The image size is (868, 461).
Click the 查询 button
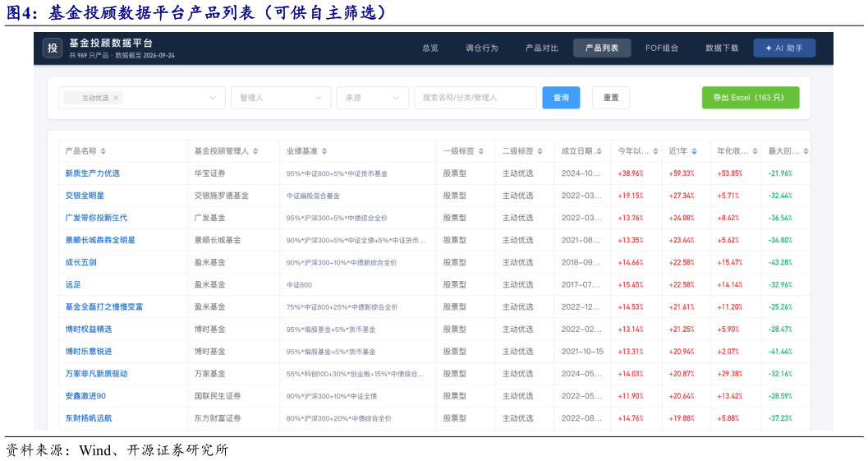click(x=561, y=98)
